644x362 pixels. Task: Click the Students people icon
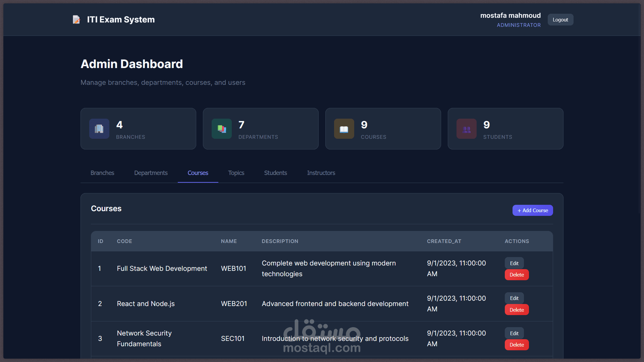tap(466, 129)
